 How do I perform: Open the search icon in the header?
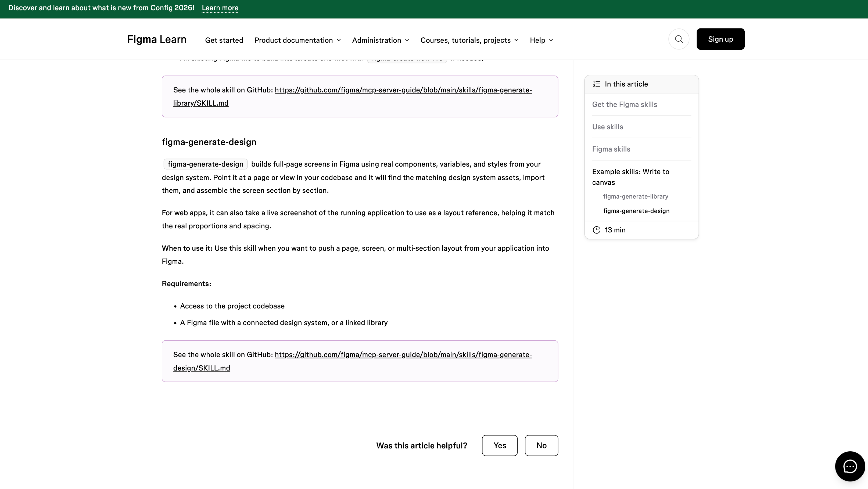(679, 39)
